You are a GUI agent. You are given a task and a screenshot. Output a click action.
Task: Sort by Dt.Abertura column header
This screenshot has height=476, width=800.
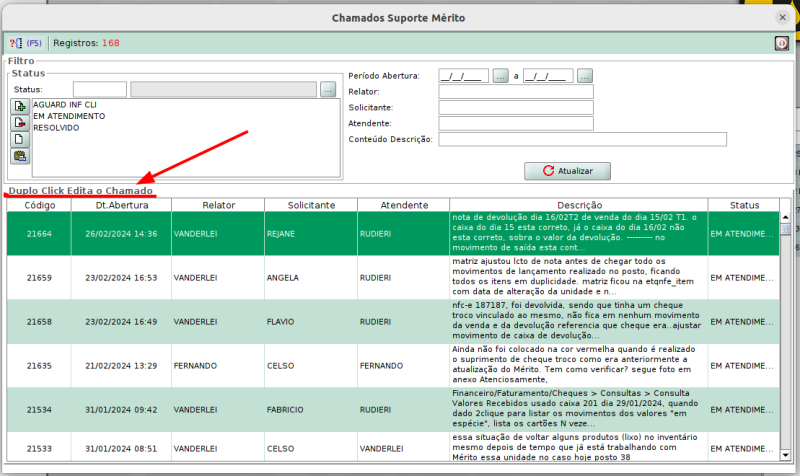[121, 205]
